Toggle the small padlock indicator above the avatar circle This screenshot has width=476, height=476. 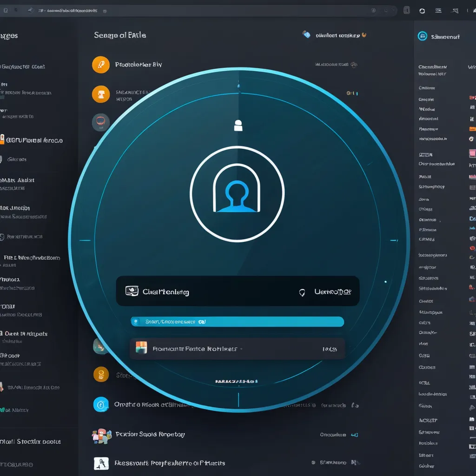238,125
